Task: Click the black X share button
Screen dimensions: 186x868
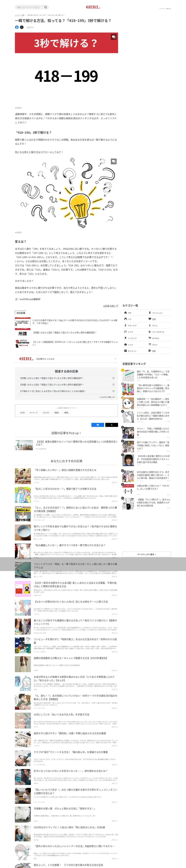Action: 112,425
